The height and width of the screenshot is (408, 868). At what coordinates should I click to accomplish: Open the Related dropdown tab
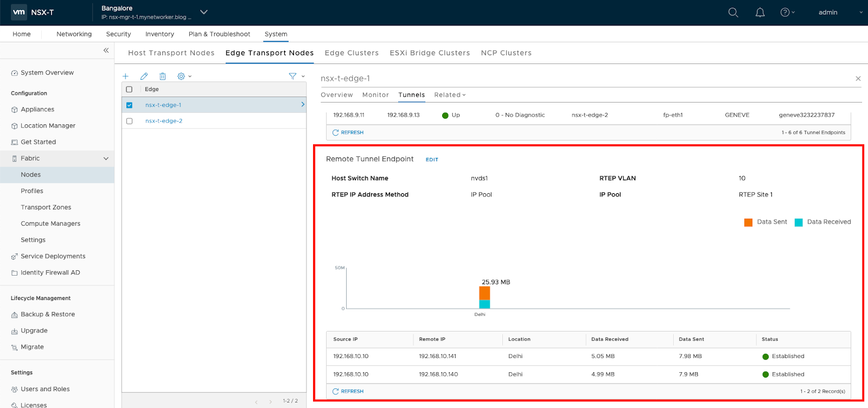coord(450,95)
